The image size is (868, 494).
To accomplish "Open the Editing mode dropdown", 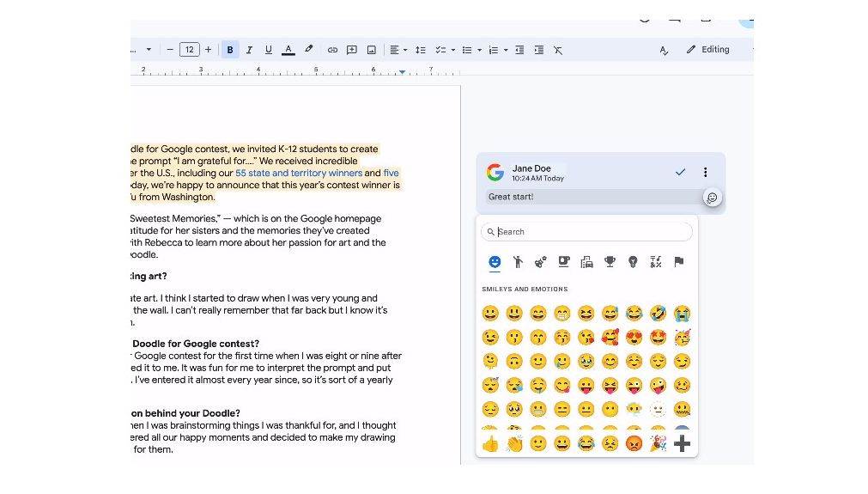I will (x=708, y=49).
